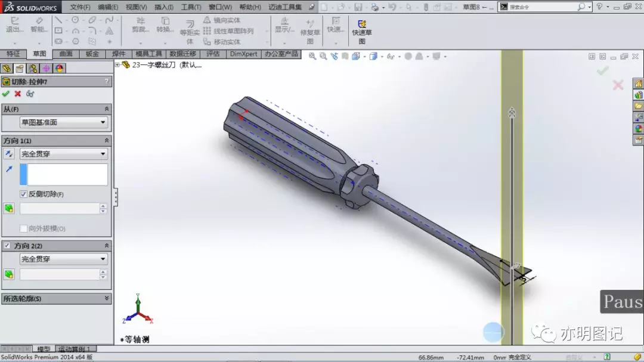Screen dimensions: 644x362
Task: Toggle the 反侧切除 checkbox
Action: click(x=23, y=194)
